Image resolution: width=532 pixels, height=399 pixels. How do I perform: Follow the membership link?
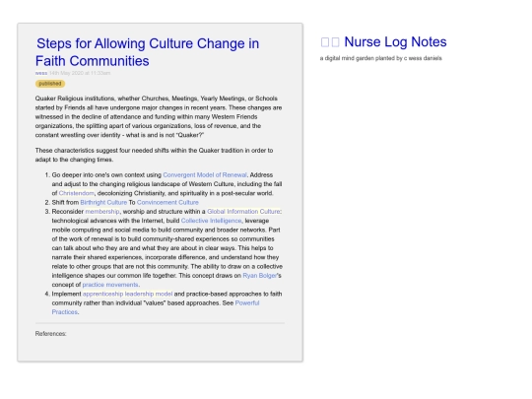pyautogui.click(x=102, y=212)
